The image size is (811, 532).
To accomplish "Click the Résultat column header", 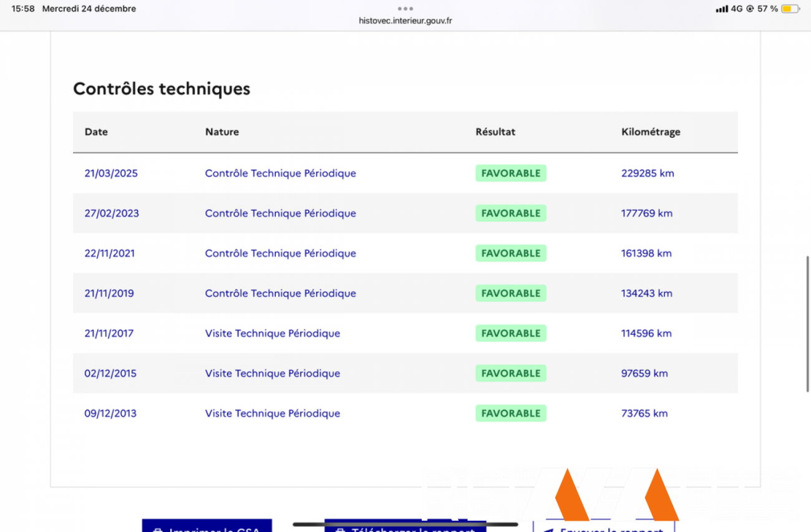I will (x=495, y=132).
